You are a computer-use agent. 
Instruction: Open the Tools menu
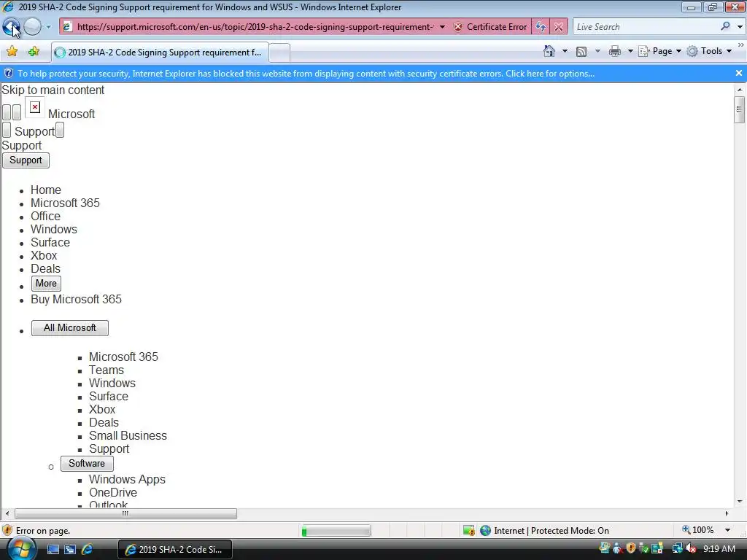[709, 51]
